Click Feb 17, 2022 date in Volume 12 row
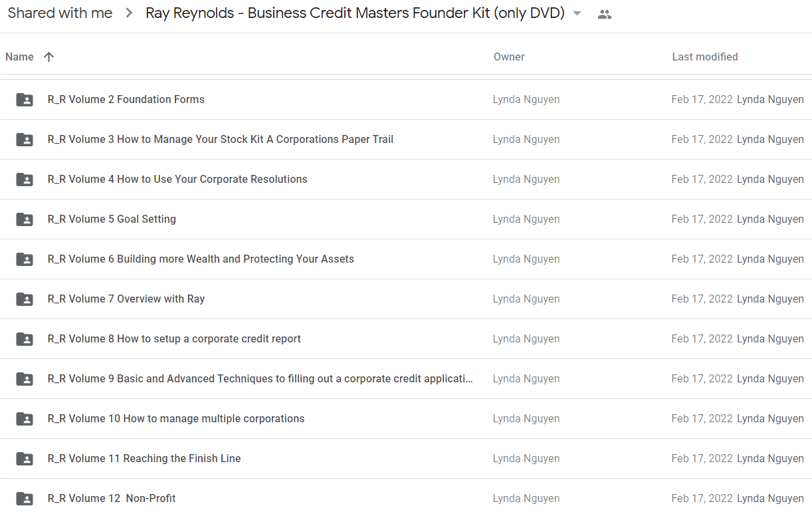The width and height of the screenshot is (812, 514). point(702,499)
